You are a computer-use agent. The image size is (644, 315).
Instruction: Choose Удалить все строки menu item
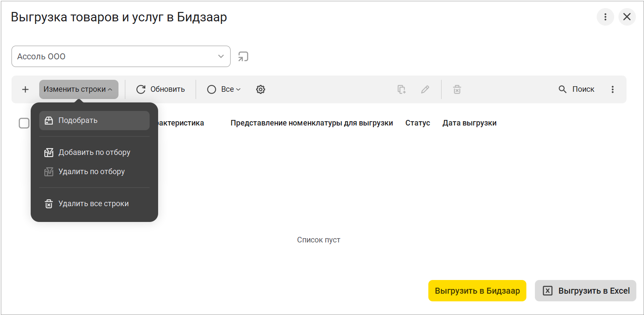click(93, 204)
